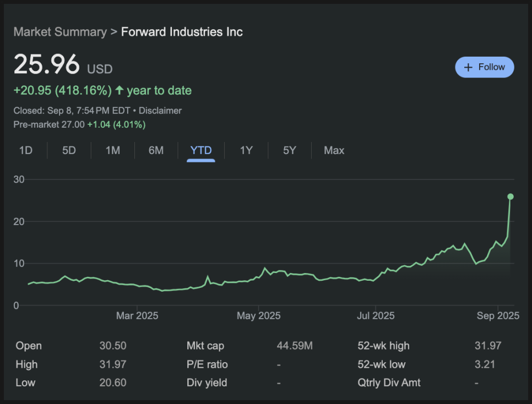
Task: Select the 6M time range tab
Action: [156, 150]
